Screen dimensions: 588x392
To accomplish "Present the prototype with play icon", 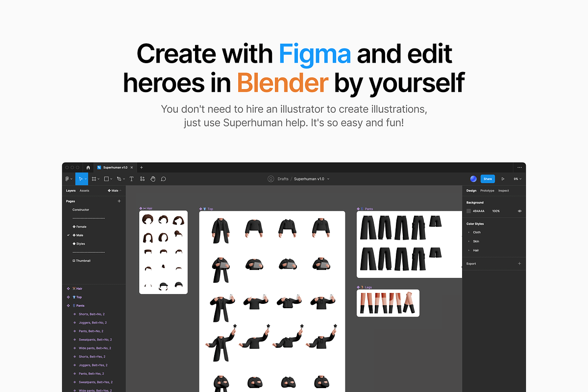I will coord(503,179).
